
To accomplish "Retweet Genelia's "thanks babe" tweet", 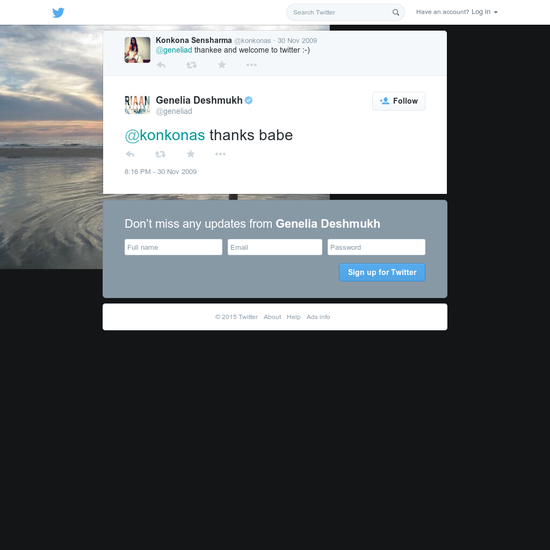I will pos(160,154).
